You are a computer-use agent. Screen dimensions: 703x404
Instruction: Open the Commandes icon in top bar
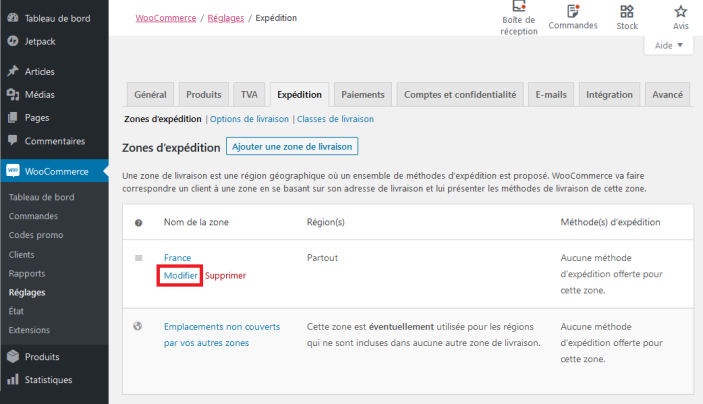pyautogui.click(x=572, y=11)
